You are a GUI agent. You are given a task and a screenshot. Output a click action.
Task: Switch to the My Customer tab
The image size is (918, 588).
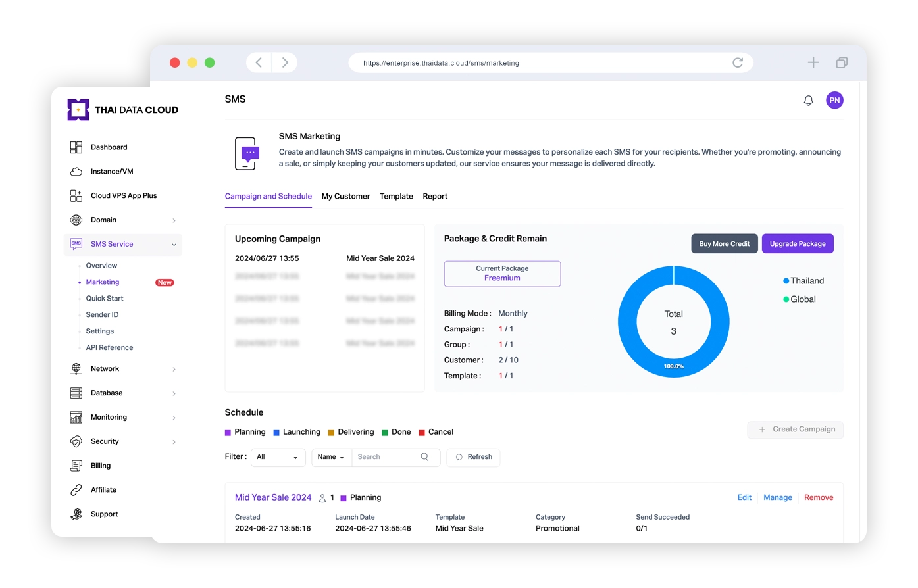tap(345, 197)
